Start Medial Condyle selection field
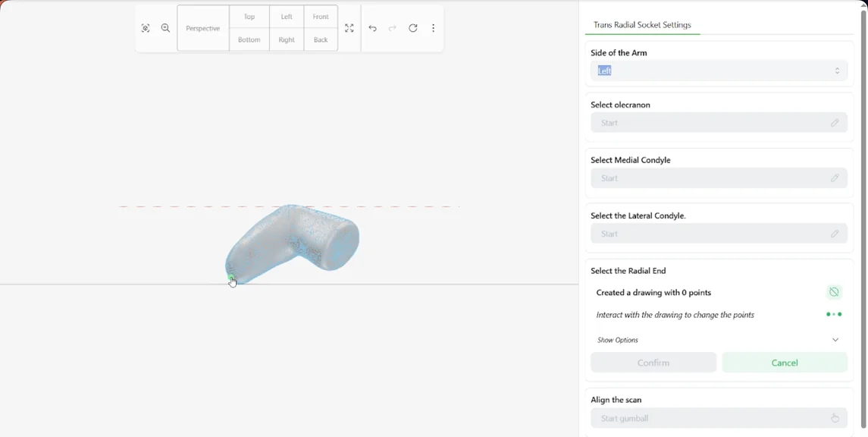The image size is (868, 437). [719, 178]
